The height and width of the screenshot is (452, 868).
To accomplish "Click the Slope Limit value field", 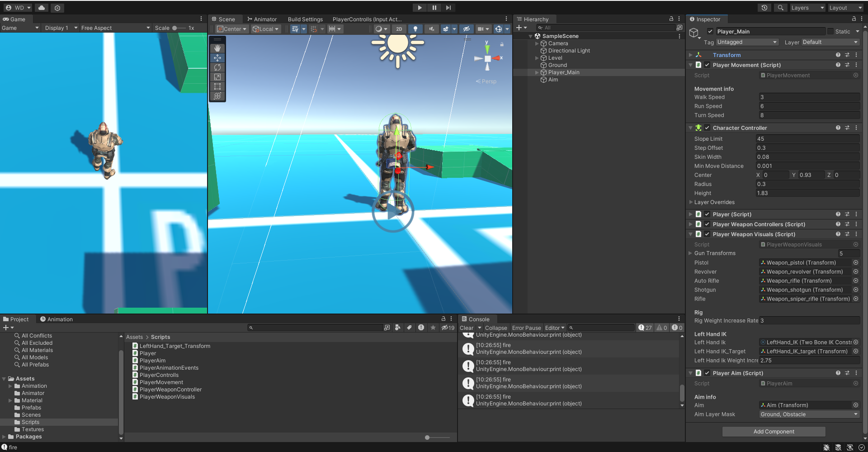I will pyautogui.click(x=807, y=139).
